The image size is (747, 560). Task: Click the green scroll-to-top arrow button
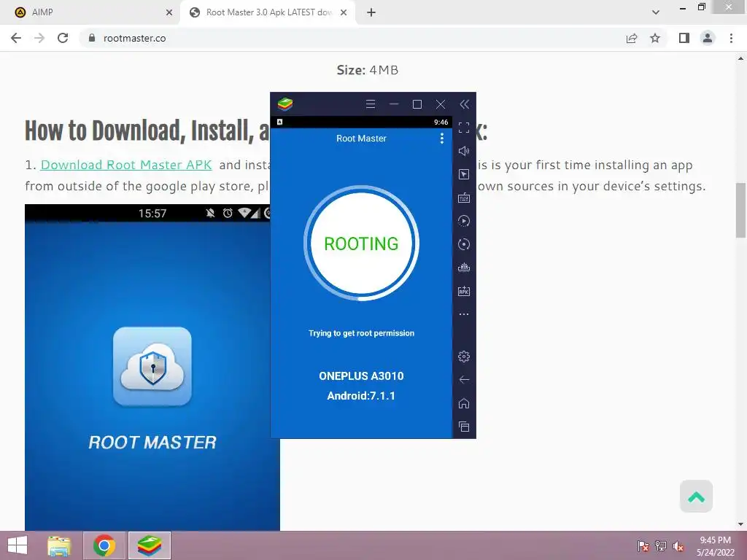point(696,496)
